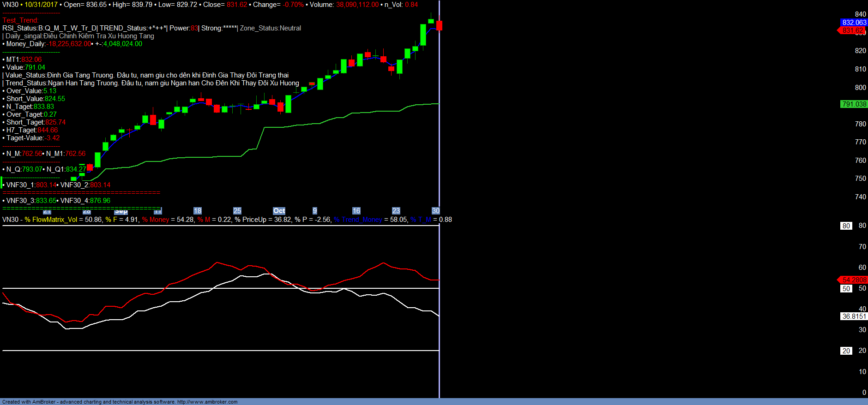Click the blue % Trend_Money legend label
This screenshot has height=405, width=868.
click(358, 220)
